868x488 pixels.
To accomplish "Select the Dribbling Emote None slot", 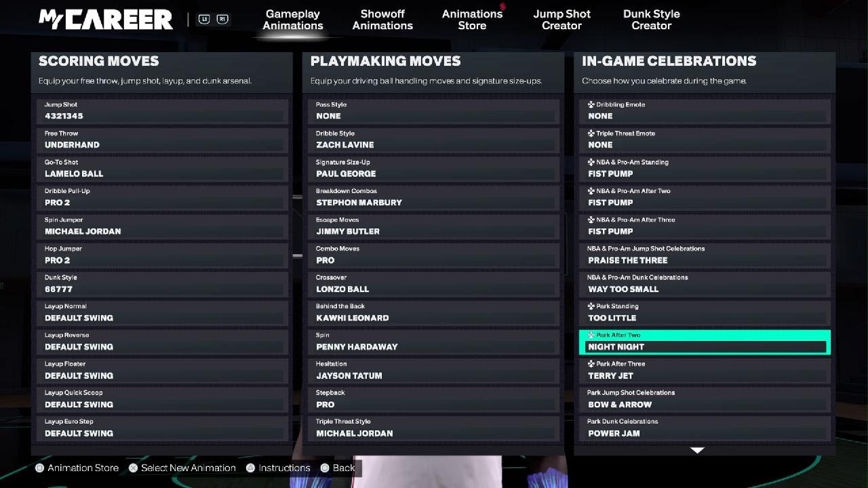I will point(705,111).
